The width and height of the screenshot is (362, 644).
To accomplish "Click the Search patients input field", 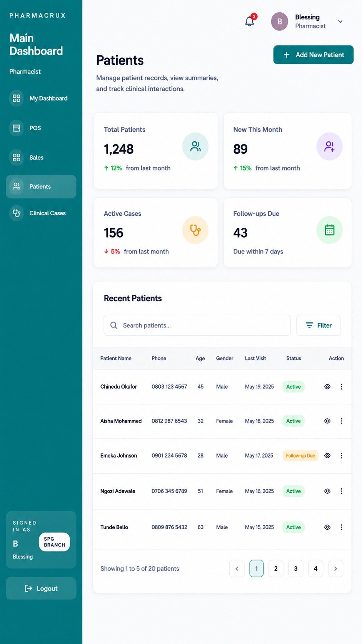I will point(197,325).
